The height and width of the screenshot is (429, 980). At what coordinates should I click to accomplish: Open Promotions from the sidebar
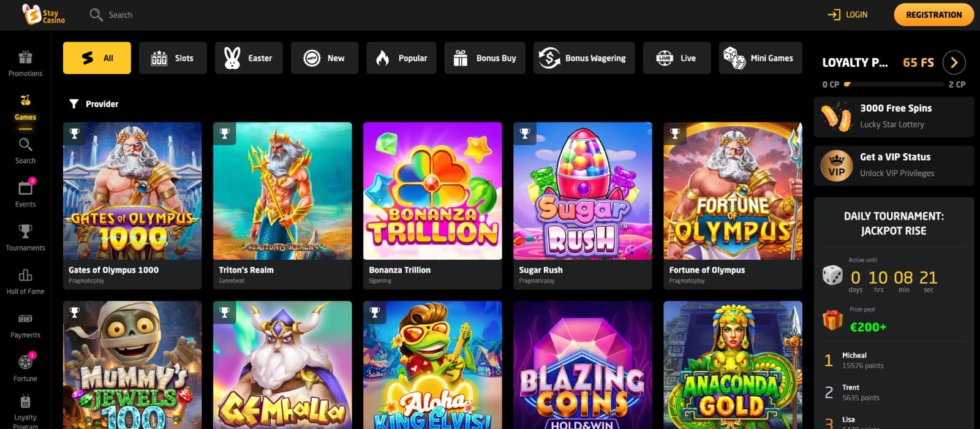pos(25,64)
